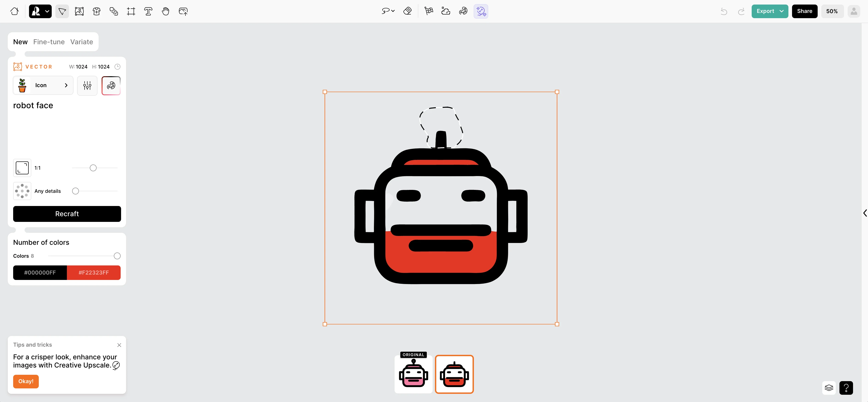Select the Hand pan tool
Viewport: 868px width, 402px height.
pyautogui.click(x=166, y=11)
